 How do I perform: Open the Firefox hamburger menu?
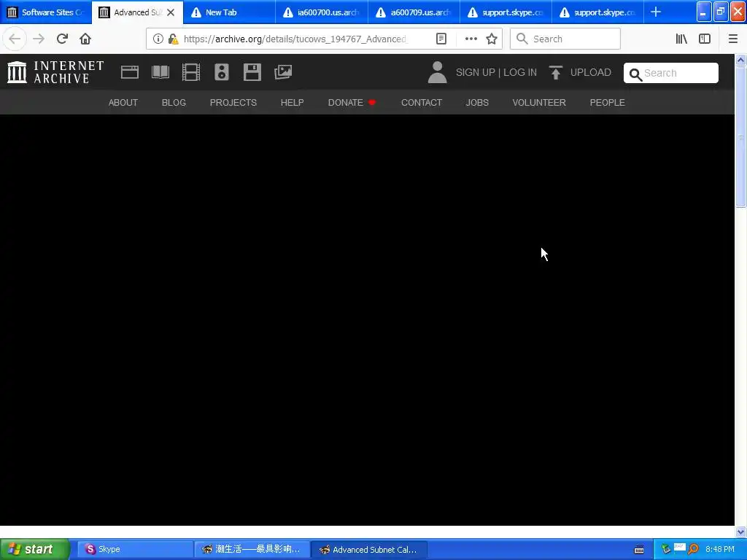(732, 39)
